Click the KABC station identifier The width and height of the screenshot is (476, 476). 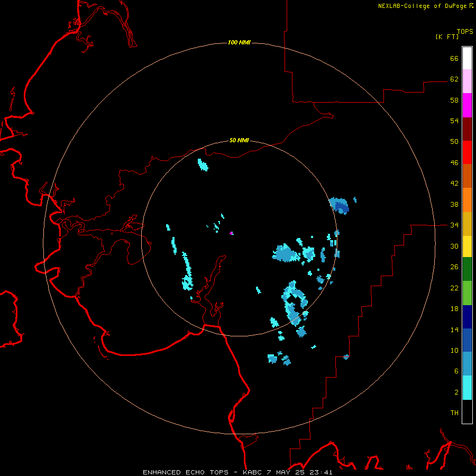[x=253, y=472]
